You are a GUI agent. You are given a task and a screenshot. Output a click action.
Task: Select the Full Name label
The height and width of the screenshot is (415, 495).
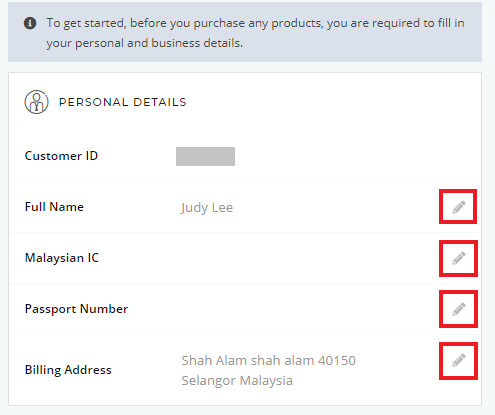pos(54,207)
